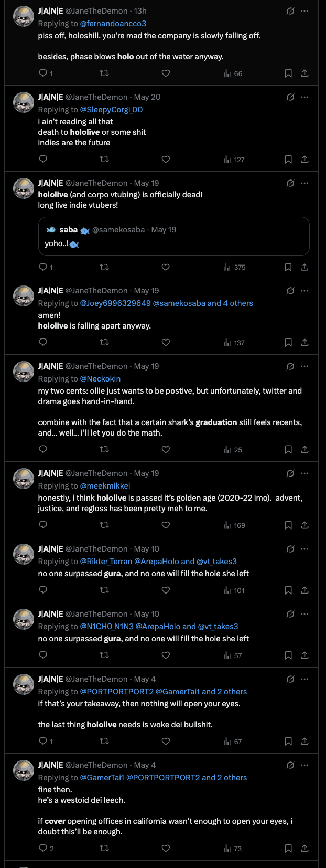Repost the tweet with 73 views

click(x=104, y=849)
